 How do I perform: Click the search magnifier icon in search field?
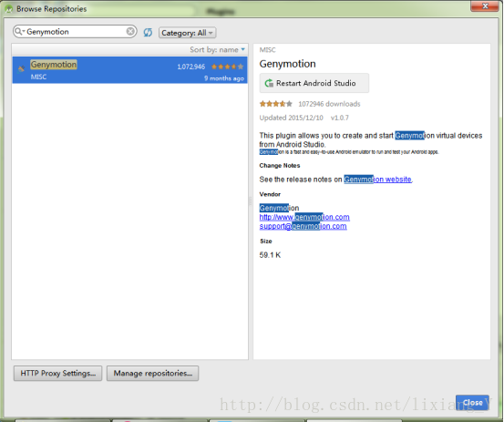pyautogui.click(x=19, y=32)
